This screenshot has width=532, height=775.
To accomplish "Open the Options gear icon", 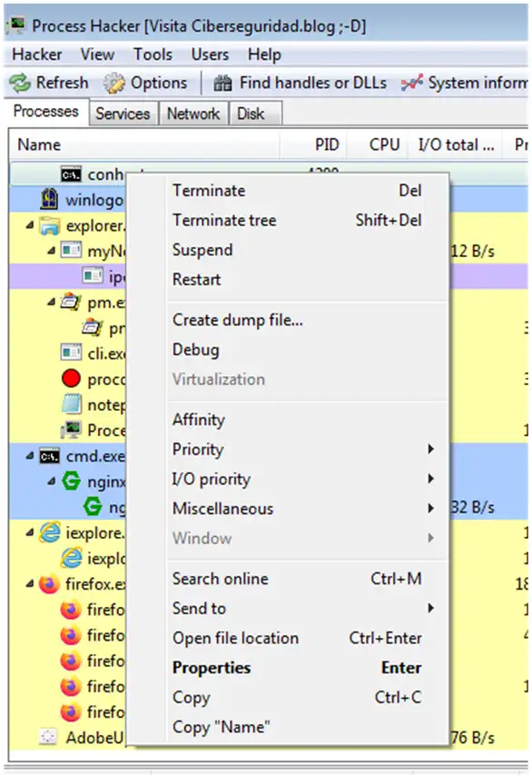I will pos(114,83).
